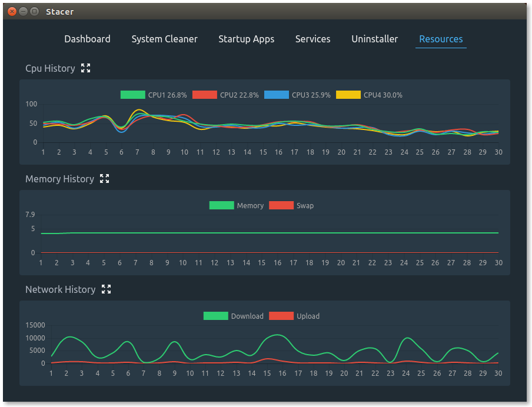The height and width of the screenshot is (407, 532).
Task: Switch to the System Cleaner tab
Action: click(164, 39)
